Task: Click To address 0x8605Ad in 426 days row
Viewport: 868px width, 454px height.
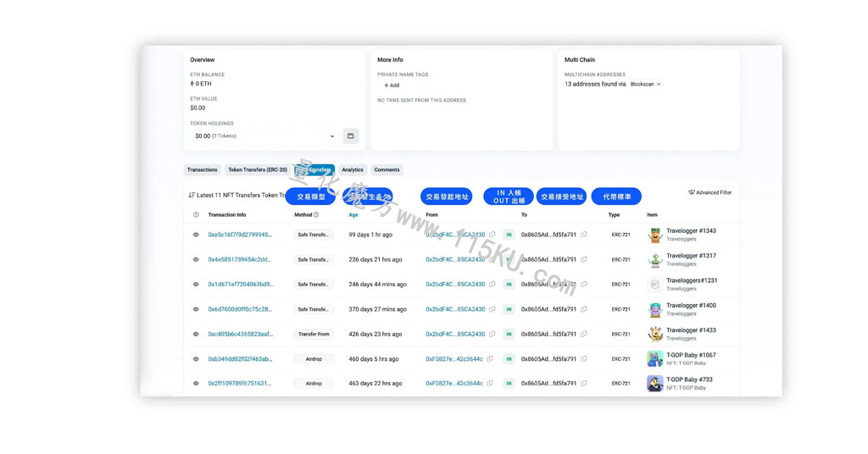Action: tap(548, 334)
